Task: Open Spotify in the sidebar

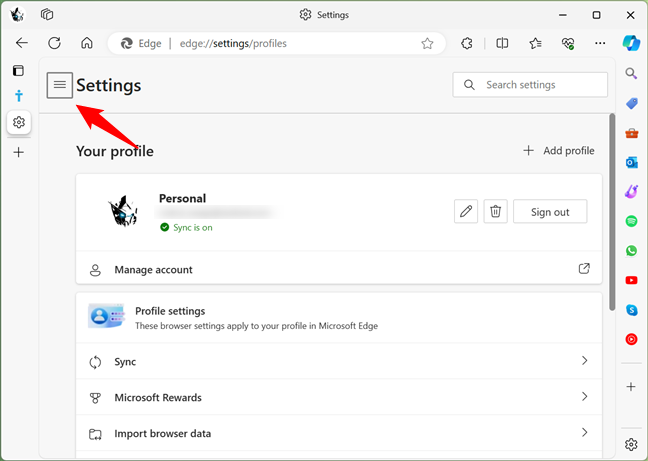Action: coord(631,221)
